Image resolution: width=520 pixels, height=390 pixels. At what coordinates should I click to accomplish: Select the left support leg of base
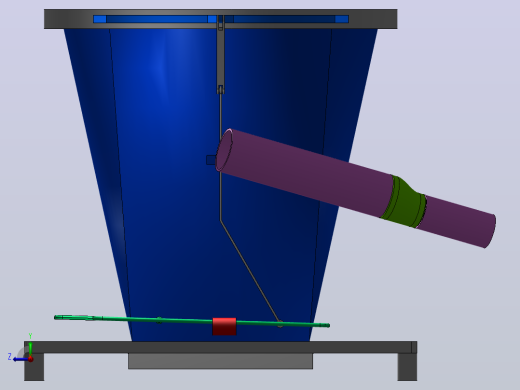[x=34, y=367]
